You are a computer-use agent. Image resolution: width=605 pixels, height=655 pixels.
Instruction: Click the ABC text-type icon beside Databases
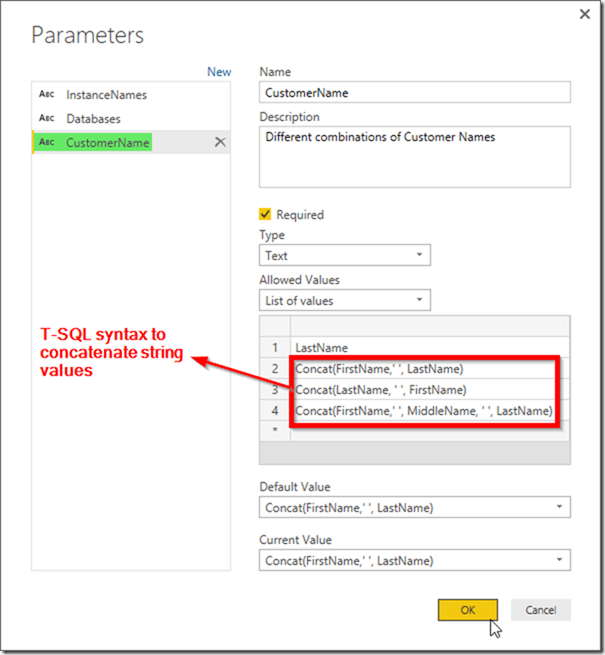tap(47, 118)
